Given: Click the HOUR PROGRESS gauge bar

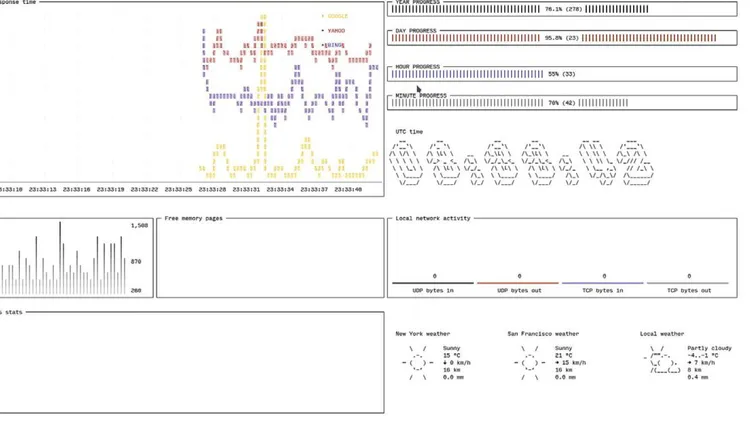Looking at the screenshot, I should pyautogui.click(x=562, y=74).
